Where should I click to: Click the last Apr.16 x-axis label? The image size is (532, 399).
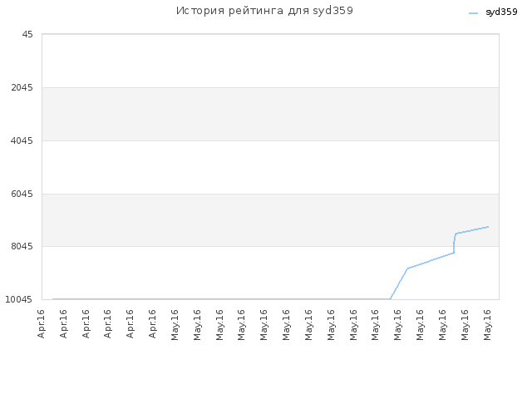click(152, 323)
